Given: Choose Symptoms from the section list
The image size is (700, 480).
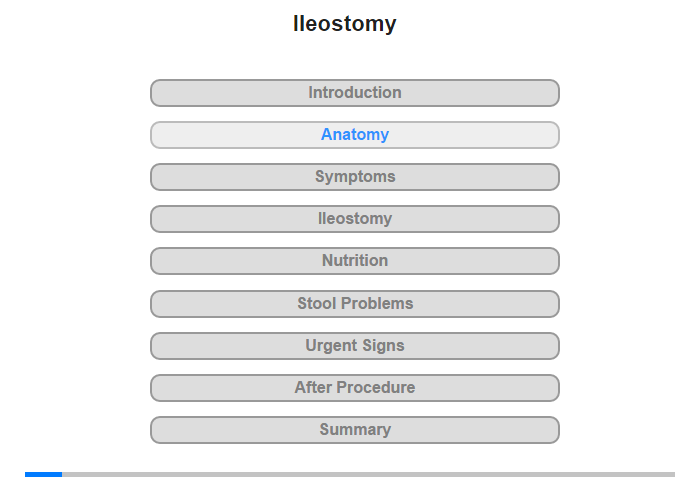Looking at the screenshot, I should click(x=355, y=177).
